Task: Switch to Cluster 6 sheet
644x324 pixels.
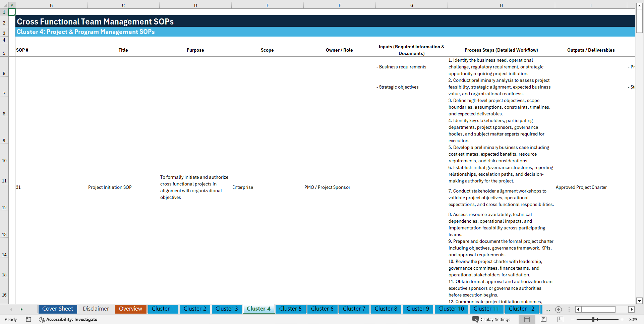Action: tap(322, 309)
